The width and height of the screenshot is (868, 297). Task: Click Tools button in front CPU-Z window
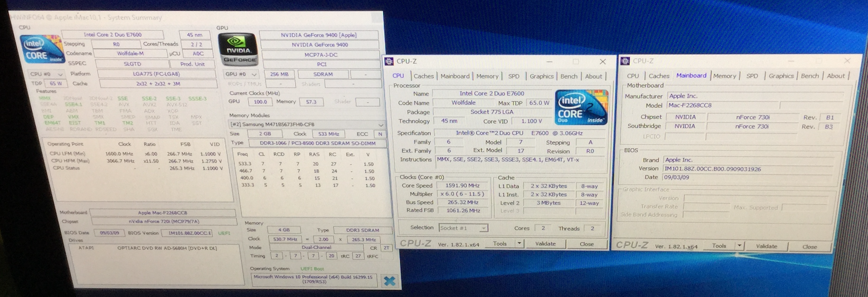click(x=500, y=244)
